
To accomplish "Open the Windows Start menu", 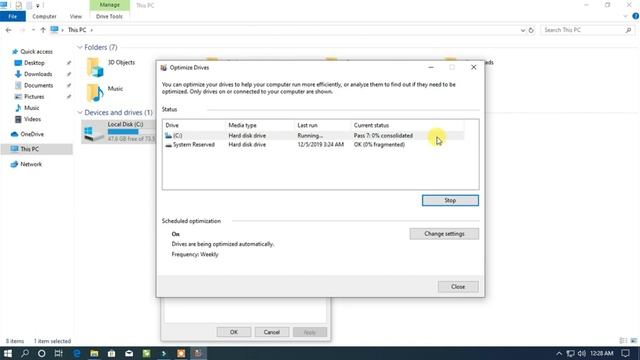I will (7, 353).
